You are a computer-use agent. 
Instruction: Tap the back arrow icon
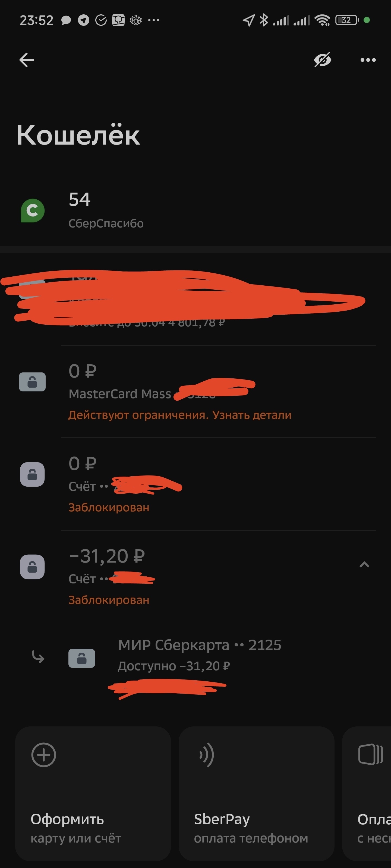27,60
